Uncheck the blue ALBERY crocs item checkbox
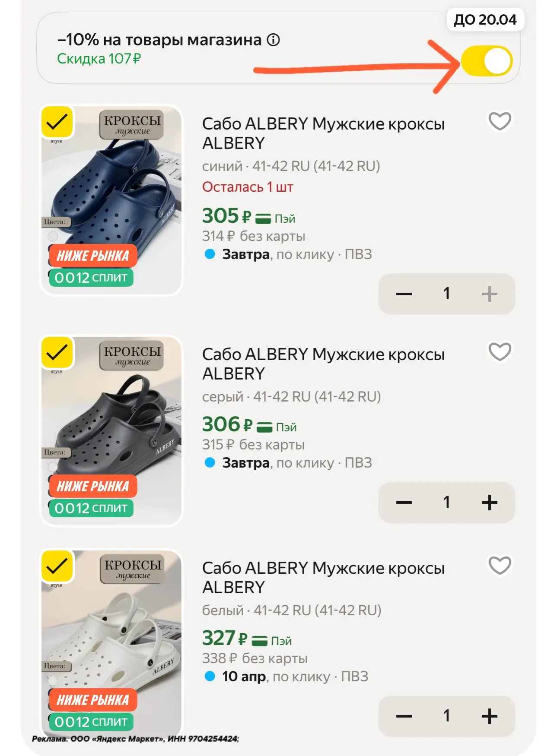Viewport: 557px width, 756px height. pos(57,122)
